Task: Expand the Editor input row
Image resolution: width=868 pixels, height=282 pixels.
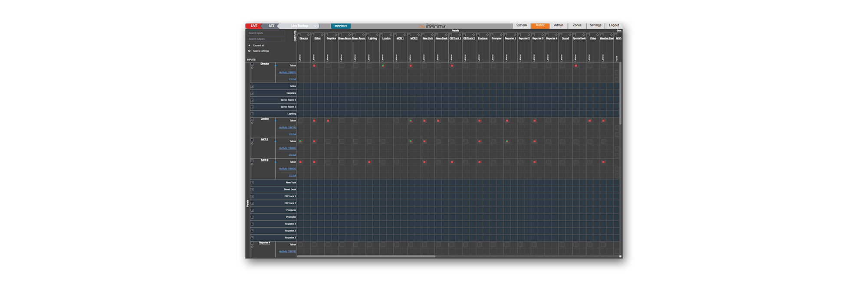Action: coord(252,86)
